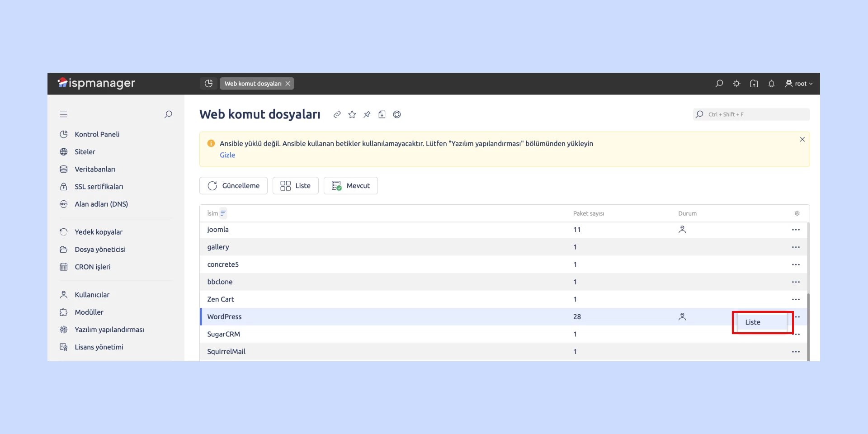Collapse sidebar with hamburger icon
The height and width of the screenshot is (434, 868).
(64, 114)
